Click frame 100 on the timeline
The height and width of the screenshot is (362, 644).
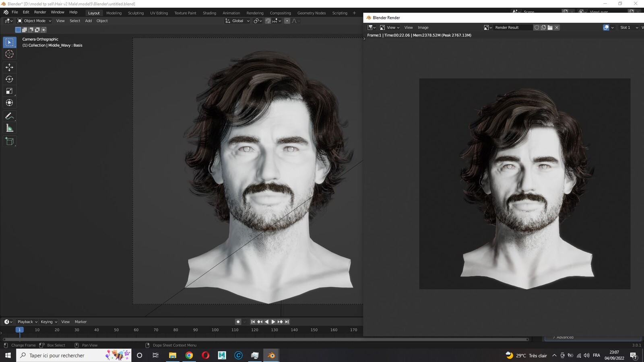(215, 330)
